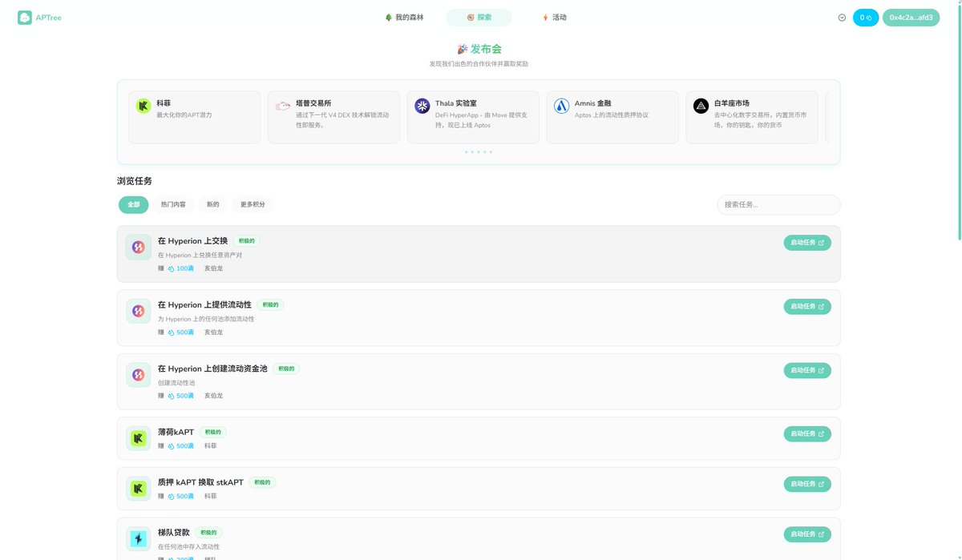The height and width of the screenshot is (560, 962).
Task: Click the 浏览任务 section heading
Action: (135, 181)
